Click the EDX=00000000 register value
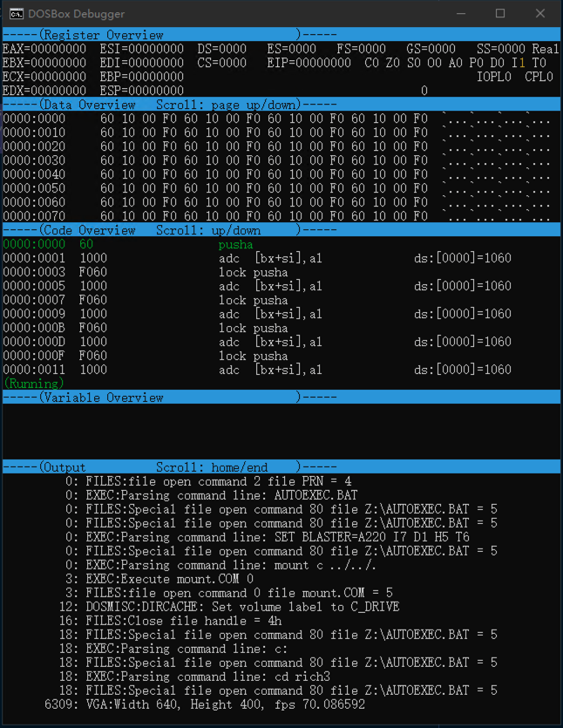Viewport: 563px width, 728px height. coord(44,91)
